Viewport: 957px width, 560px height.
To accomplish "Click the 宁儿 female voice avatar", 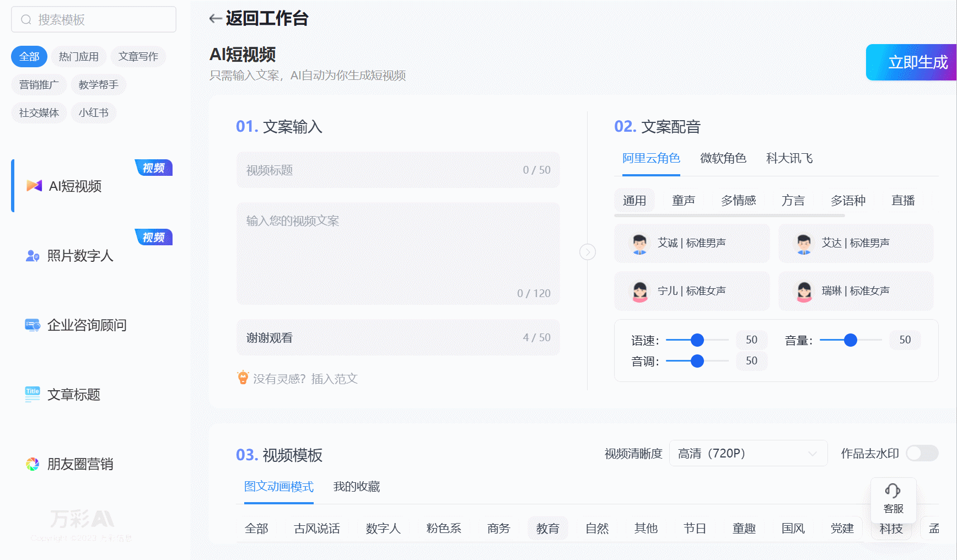I will [x=639, y=291].
